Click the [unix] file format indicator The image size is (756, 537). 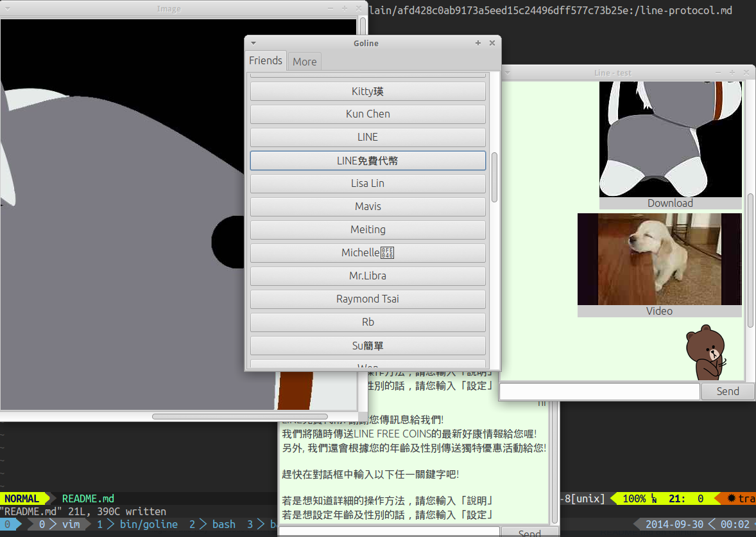click(588, 498)
